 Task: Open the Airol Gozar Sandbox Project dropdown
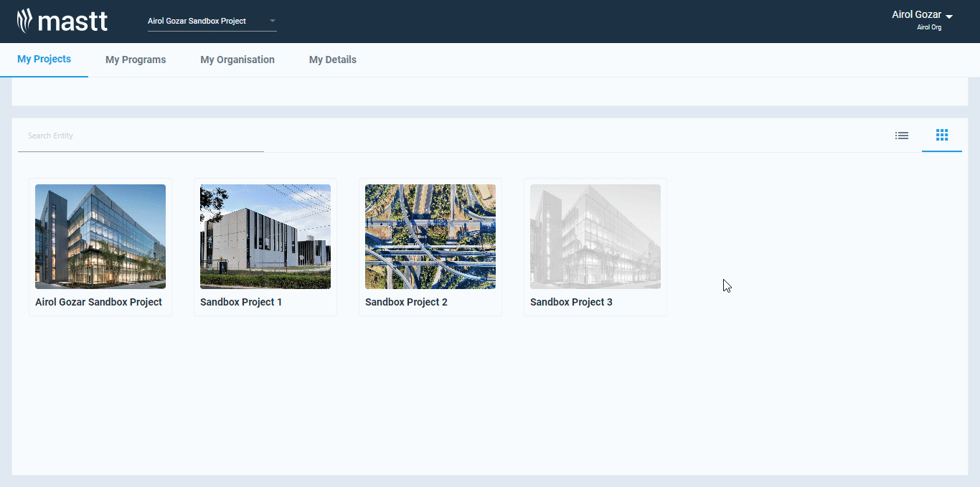[212, 21]
